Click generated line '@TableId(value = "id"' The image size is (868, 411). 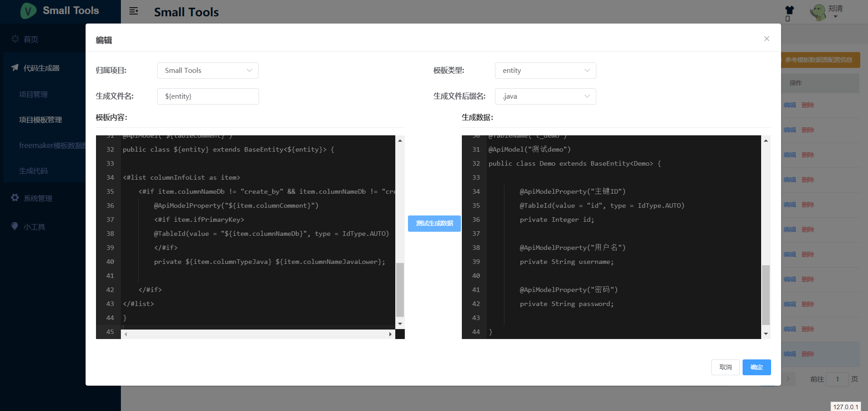click(x=602, y=205)
